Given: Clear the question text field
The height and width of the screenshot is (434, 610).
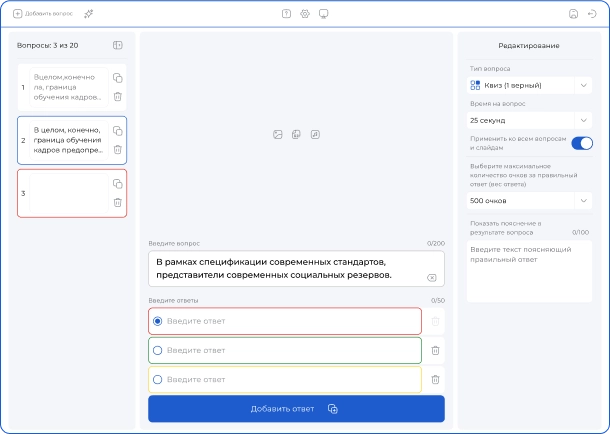Looking at the screenshot, I should coord(431,278).
